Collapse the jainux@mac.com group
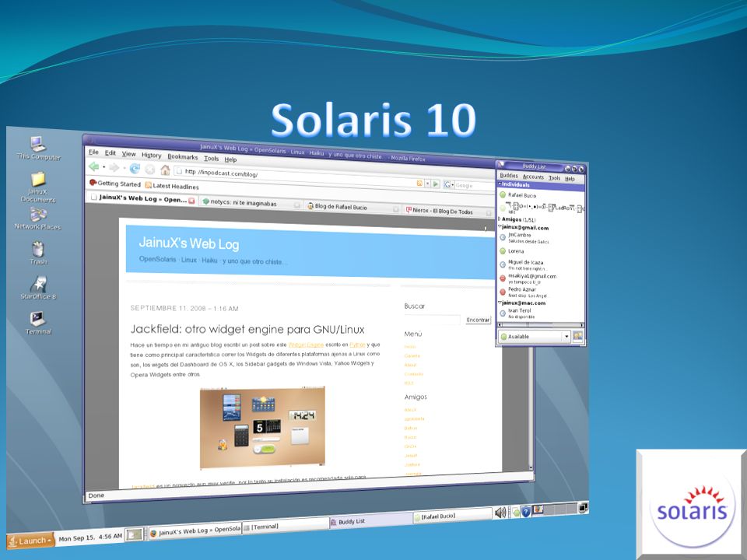 pyautogui.click(x=500, y=303)
